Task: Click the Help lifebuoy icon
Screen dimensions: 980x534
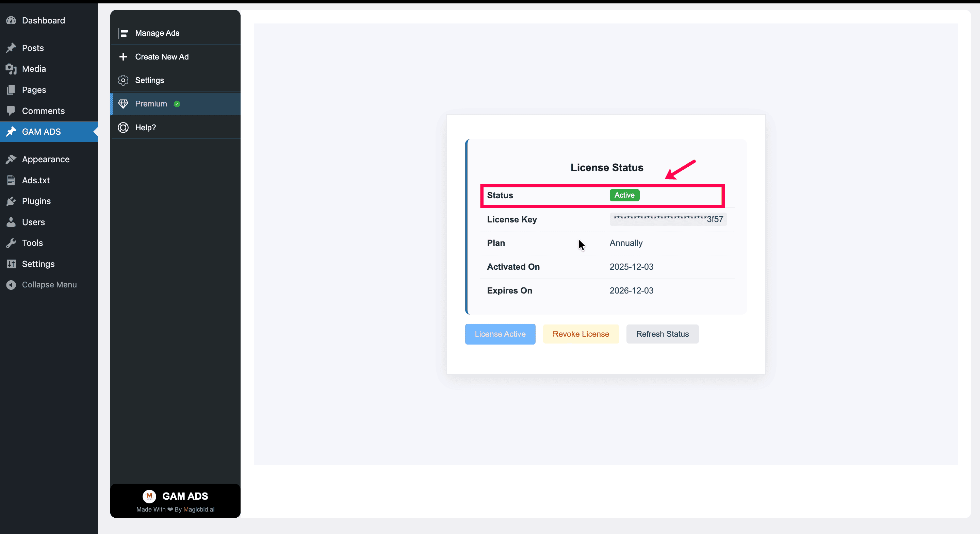Action: click(x=123, y=128)
